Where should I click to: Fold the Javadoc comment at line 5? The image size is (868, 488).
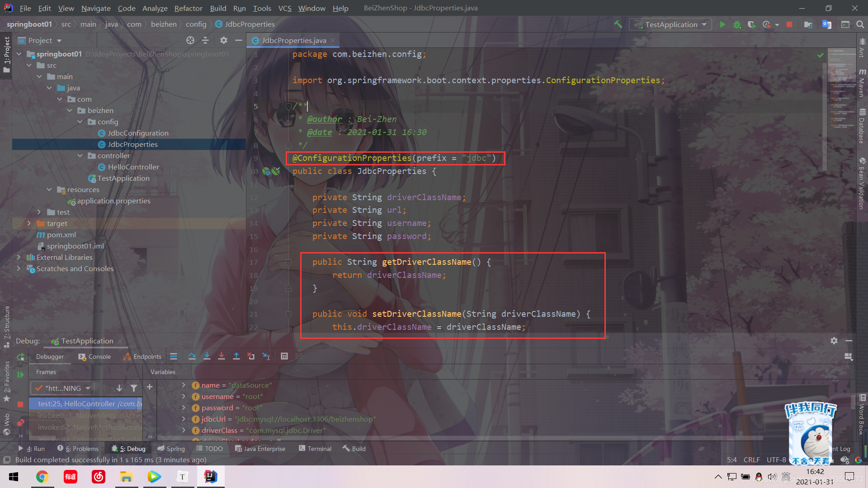pyautogui.click(x=288, y=106)
